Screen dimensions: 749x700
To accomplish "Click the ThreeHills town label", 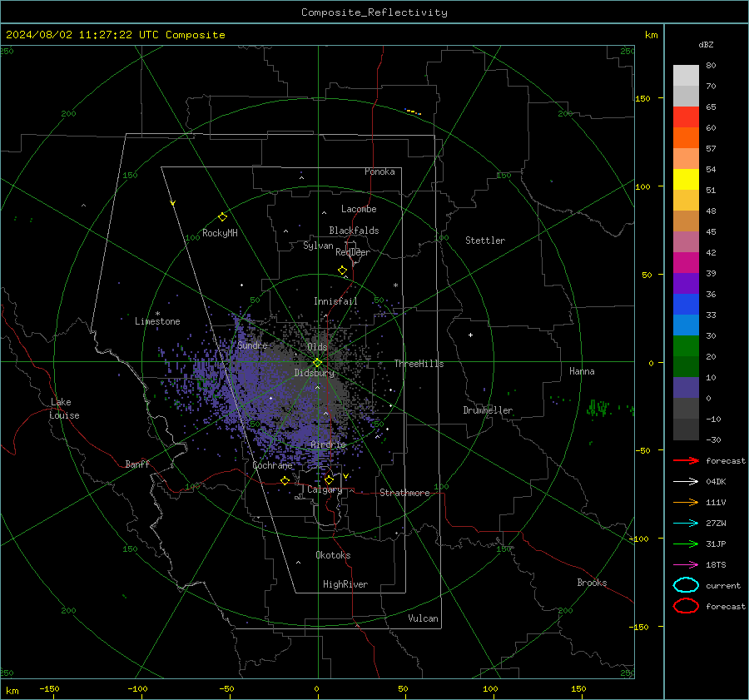I will 419,364.
